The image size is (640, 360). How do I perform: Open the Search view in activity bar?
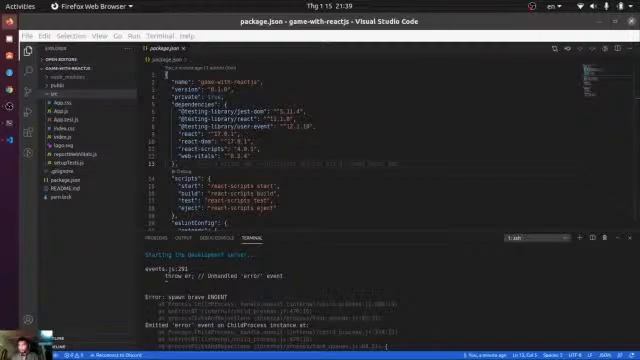click(x=28, y=71)
